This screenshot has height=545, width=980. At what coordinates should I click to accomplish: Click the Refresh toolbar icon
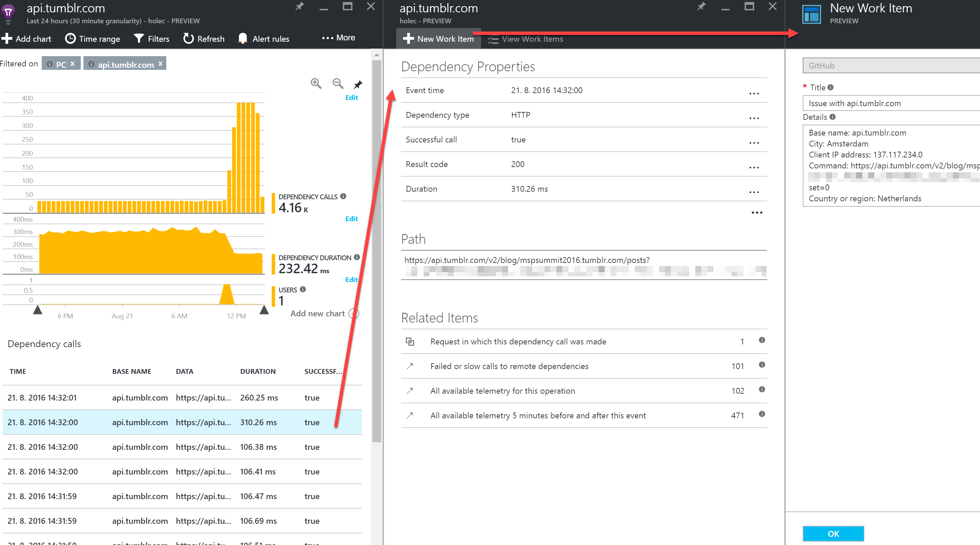tap(189, 38)
